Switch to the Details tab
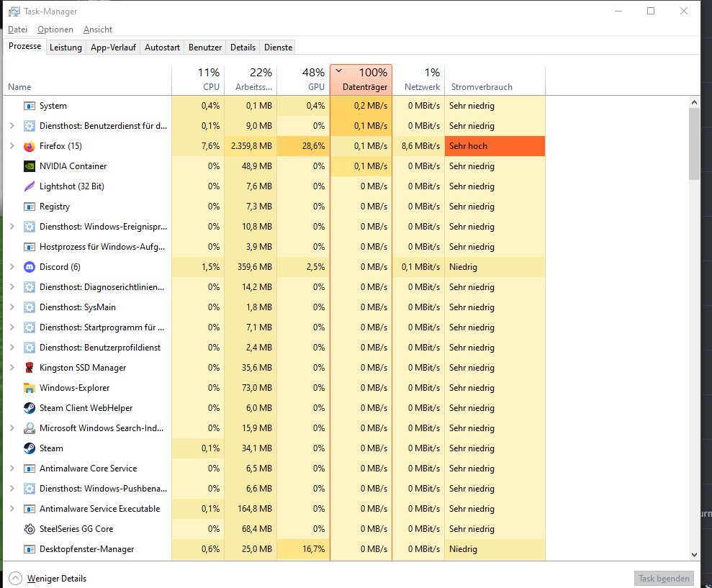The width and height of the screenshot is (712, 588). coord(243,48)
